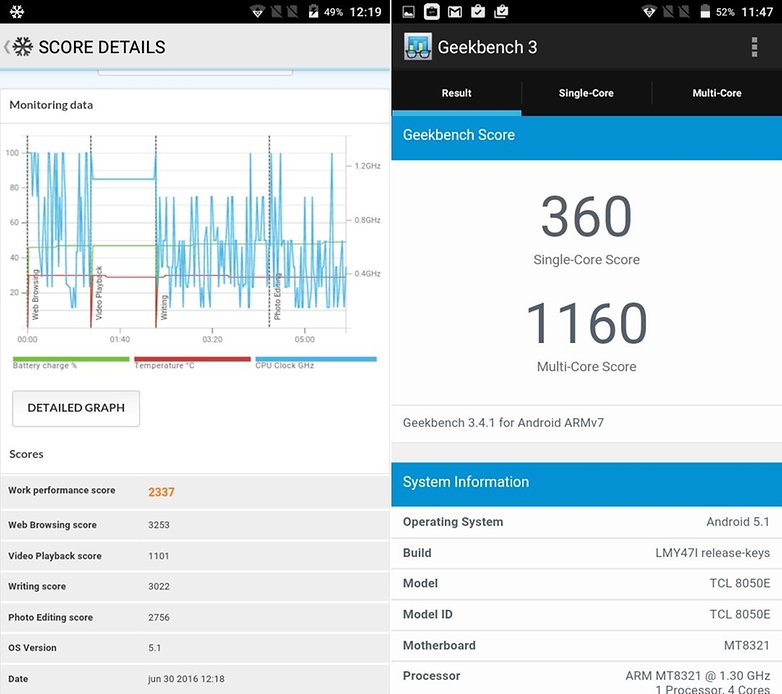Image resolution: width=782 pixels, height=694 pixels.
Task: Tap the 1.2GHz axis label on graph
Action: [x=368, y=166]
